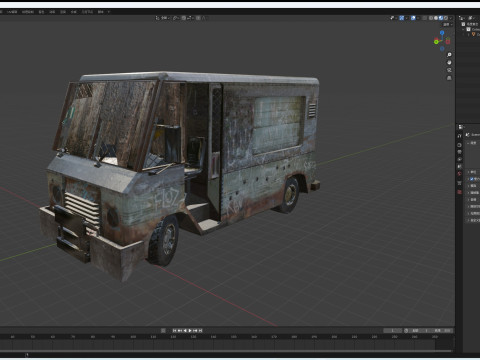Open the viewport Options dropdown below shading buttons

click(x=448, y=25)
